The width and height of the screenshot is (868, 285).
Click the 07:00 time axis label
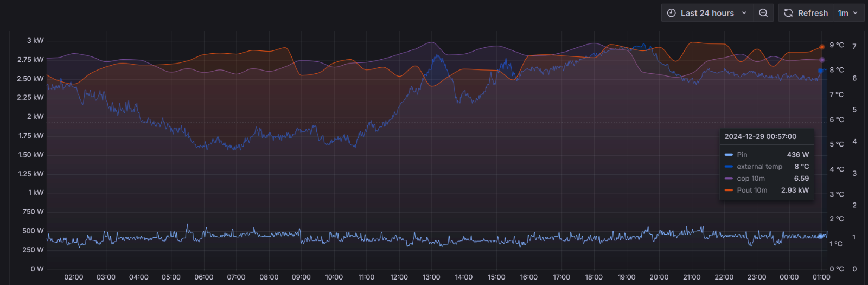(236, 277)
